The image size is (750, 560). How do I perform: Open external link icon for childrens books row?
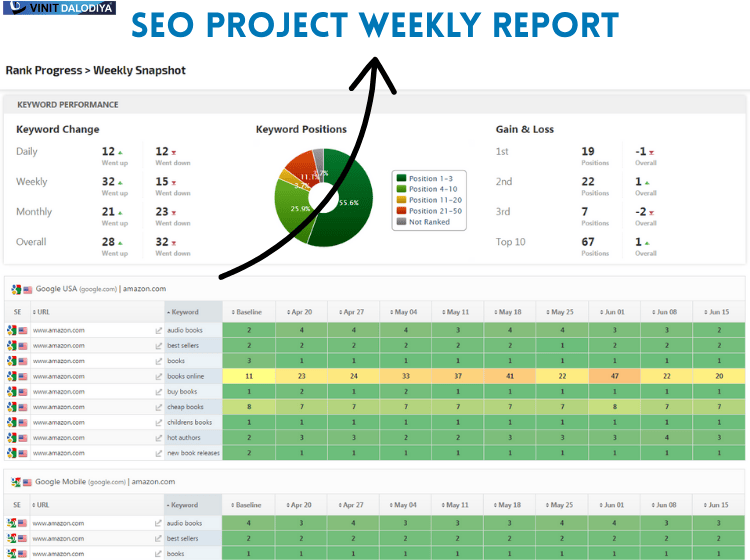pos(158,422)
